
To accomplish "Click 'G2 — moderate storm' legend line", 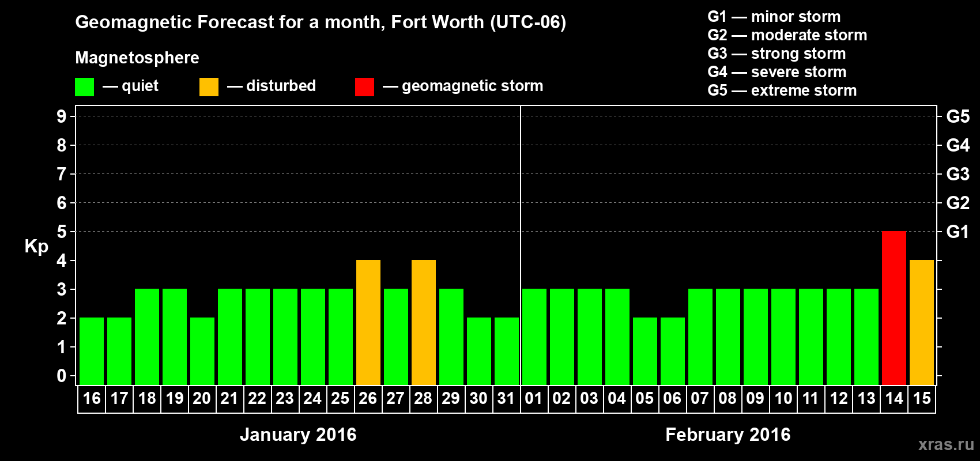I will coord(787,35).
